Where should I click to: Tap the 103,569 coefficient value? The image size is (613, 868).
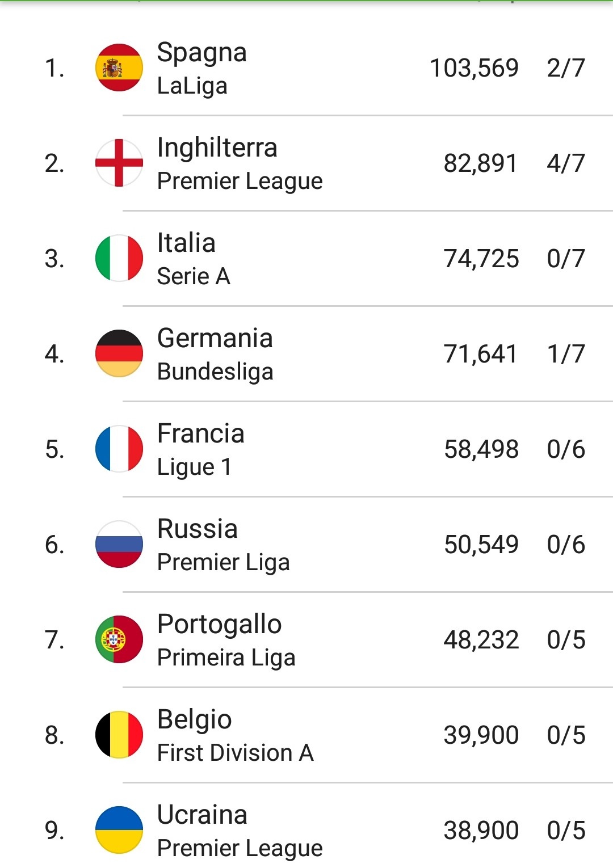(x=474, y=68)
